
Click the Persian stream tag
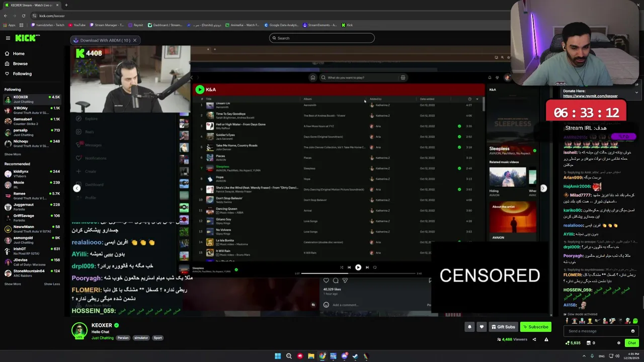coord(123,338)
